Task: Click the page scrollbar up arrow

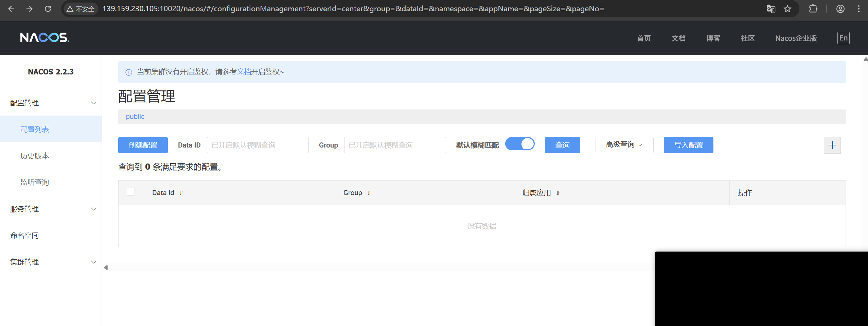Action: (866, 59)
